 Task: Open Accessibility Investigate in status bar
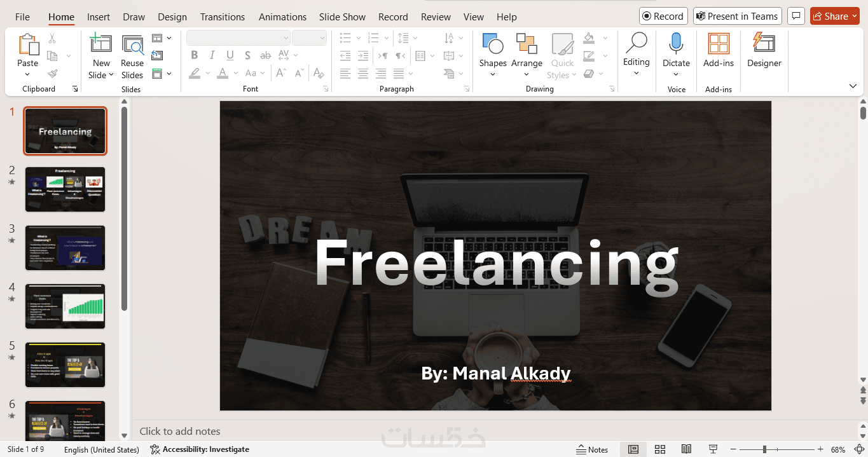(x=200, y=449)
